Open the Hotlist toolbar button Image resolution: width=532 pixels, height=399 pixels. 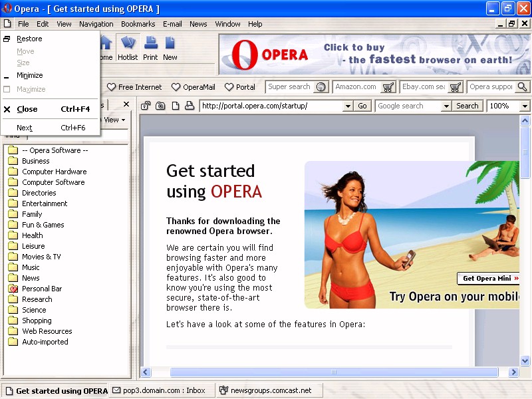[x=128, y=48]
